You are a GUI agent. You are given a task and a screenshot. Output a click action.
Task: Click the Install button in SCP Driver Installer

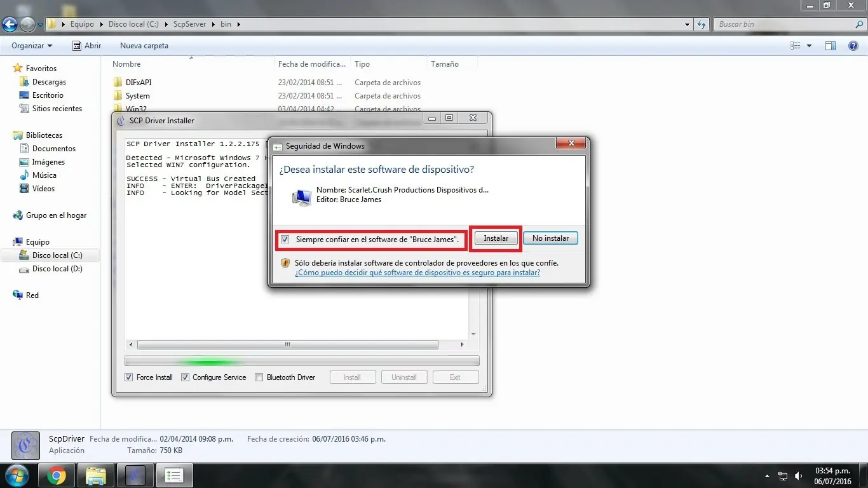tap(353, 377)
